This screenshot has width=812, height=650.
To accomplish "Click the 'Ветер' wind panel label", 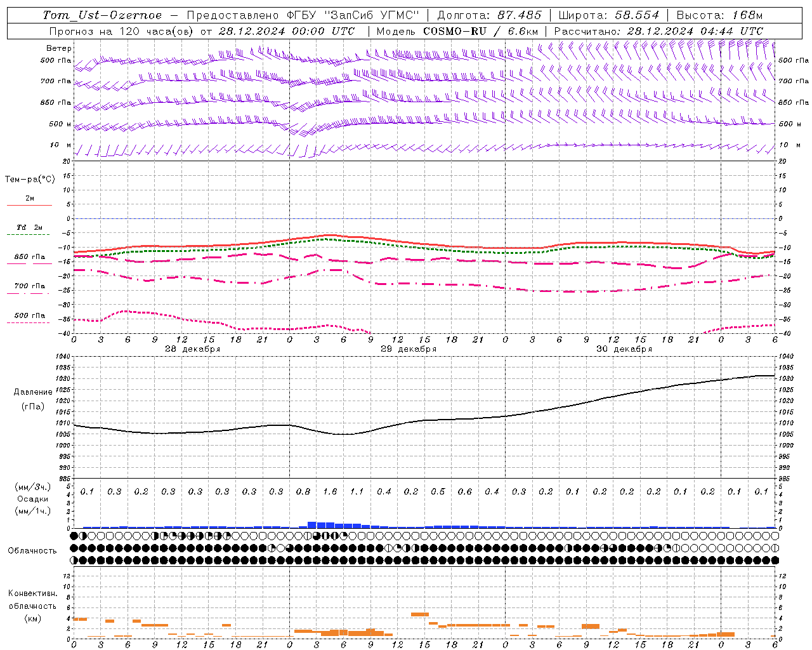I will 59,48.
